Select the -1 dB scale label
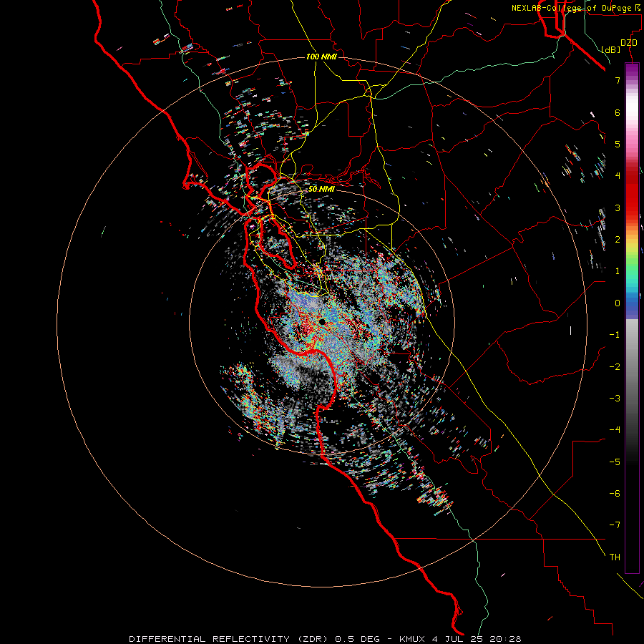 (615, 335)
